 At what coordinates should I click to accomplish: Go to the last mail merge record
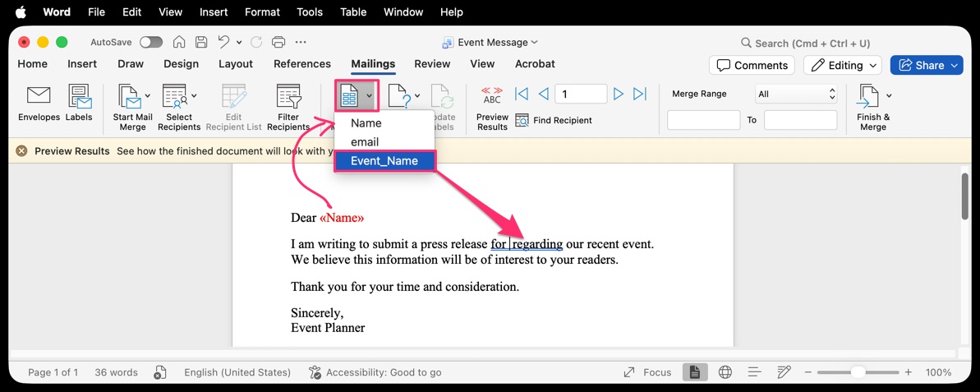click(640, 95)
